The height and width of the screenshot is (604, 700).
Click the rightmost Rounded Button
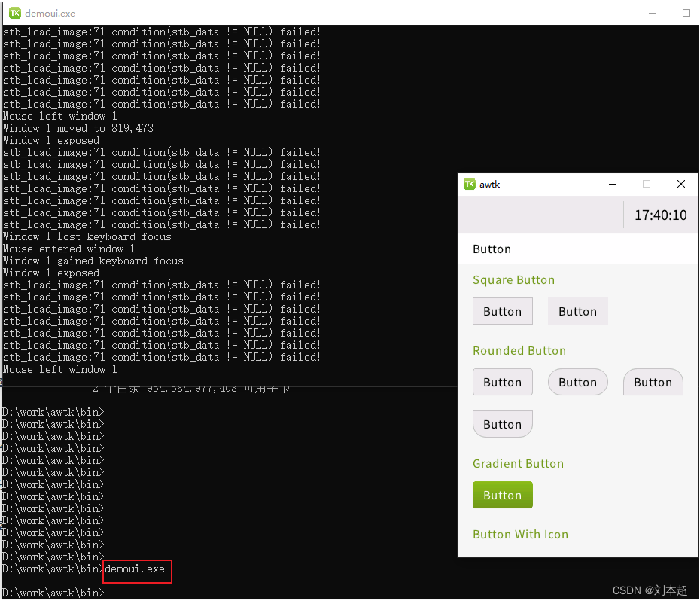(x=653, y=382)
